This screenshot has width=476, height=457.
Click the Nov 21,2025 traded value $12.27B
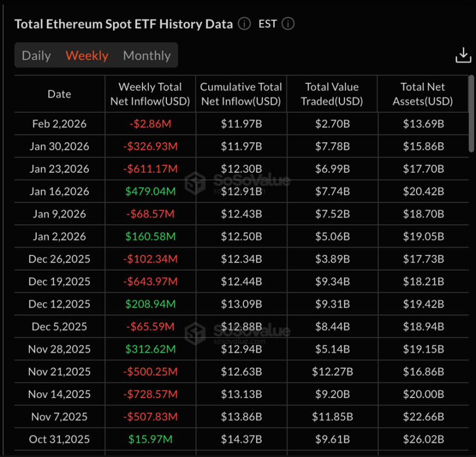[332, 372]
